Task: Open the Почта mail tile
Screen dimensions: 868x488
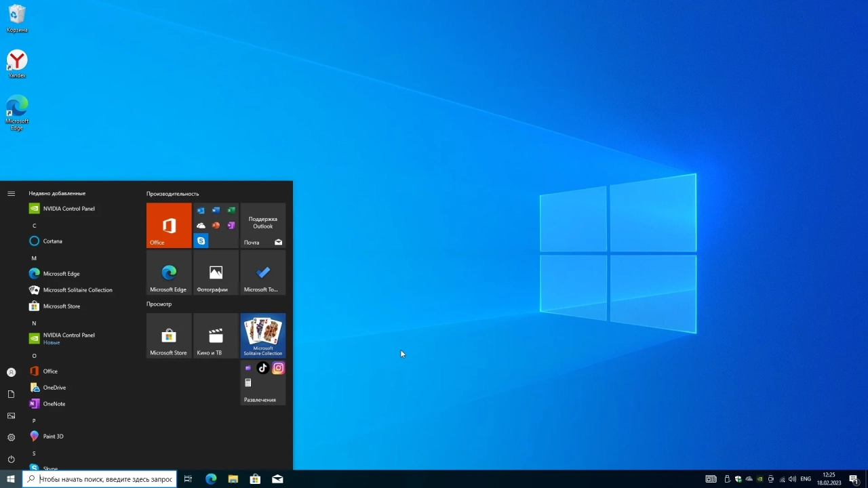Action: point(263,226)
